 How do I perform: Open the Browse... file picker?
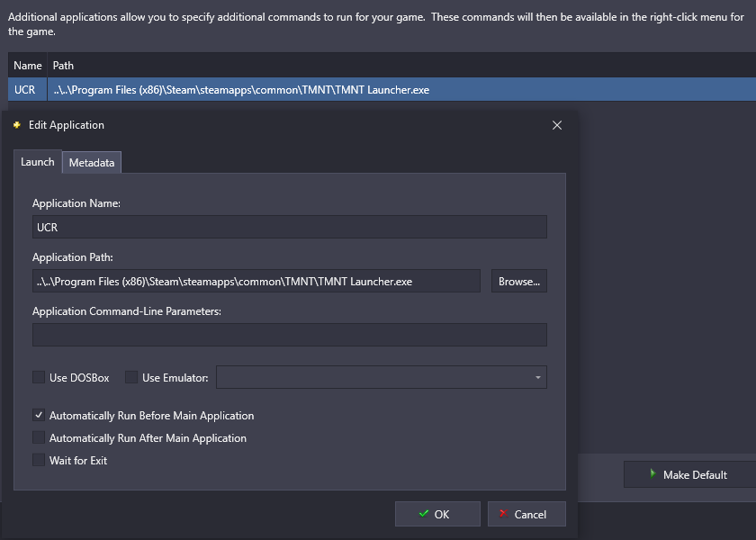[x=518, y=281]
